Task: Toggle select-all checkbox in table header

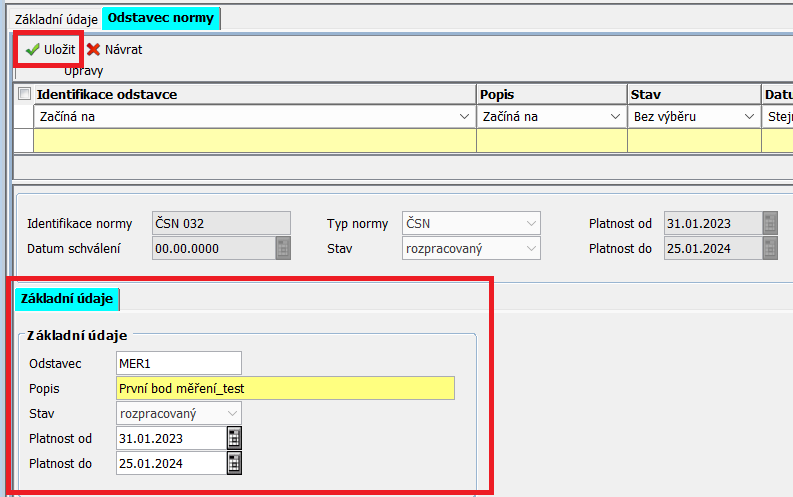Action: point(25,94)
